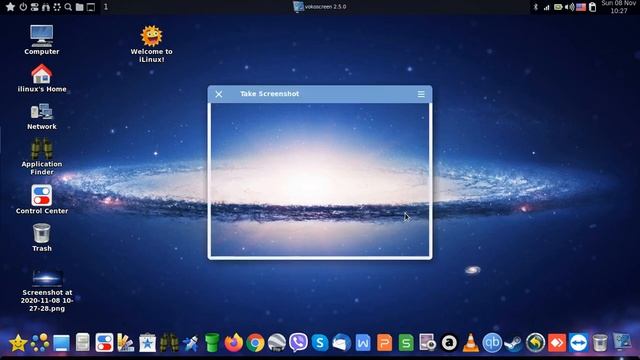Close the Take Screenshot window

pos(219,94)
